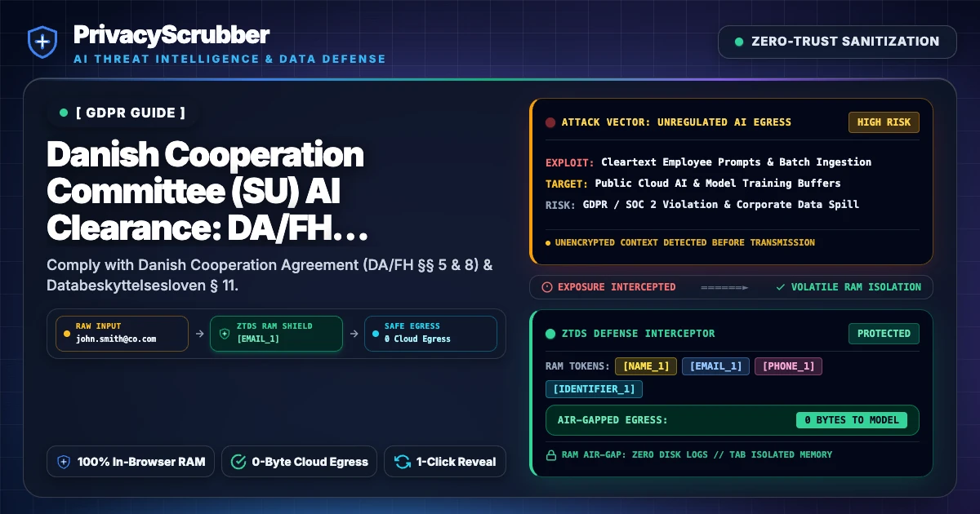The width and height of the screenshot is (980, 514).
Task: Click the PROTECTED status label
Action: pos(884,334)
